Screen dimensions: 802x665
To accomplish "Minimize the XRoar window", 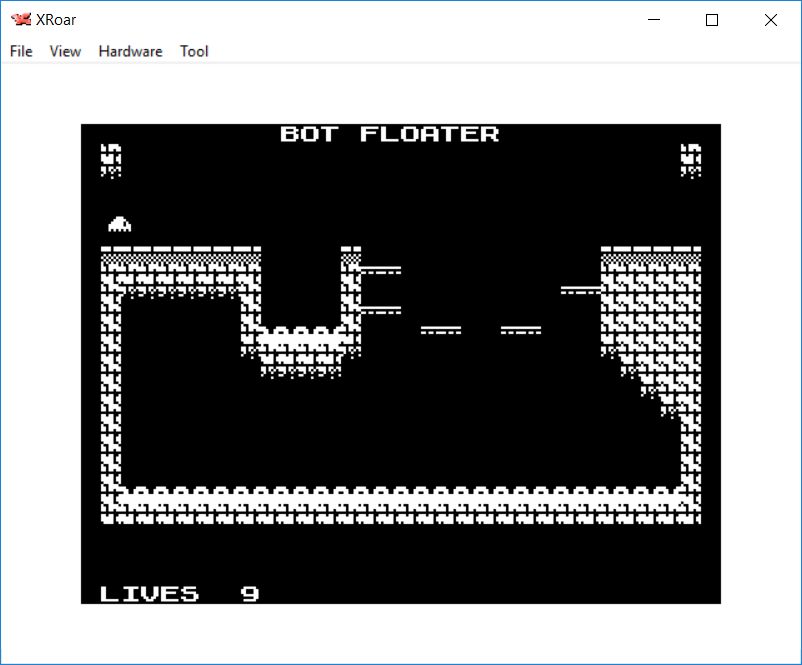I will click(x=655, y=20).
